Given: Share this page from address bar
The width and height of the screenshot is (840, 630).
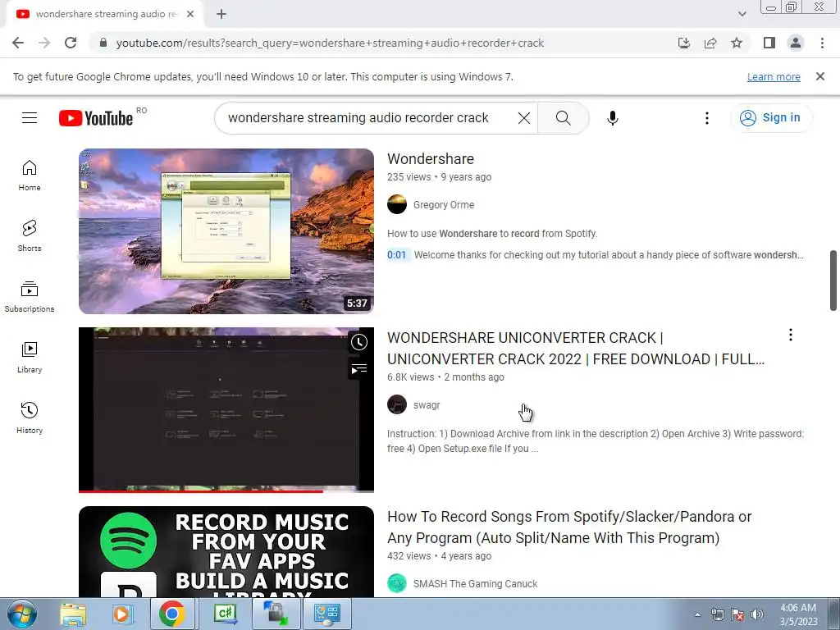Looking at the screenshot, I should coord(710,43).
